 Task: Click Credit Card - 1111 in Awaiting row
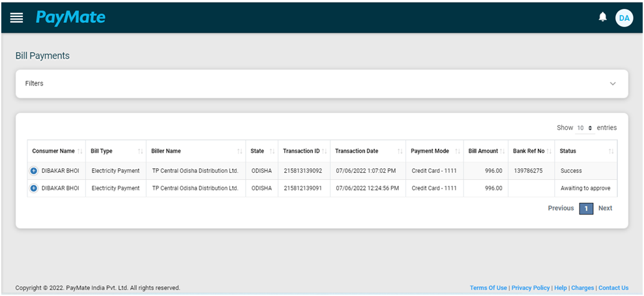click(x=434, y=188)
